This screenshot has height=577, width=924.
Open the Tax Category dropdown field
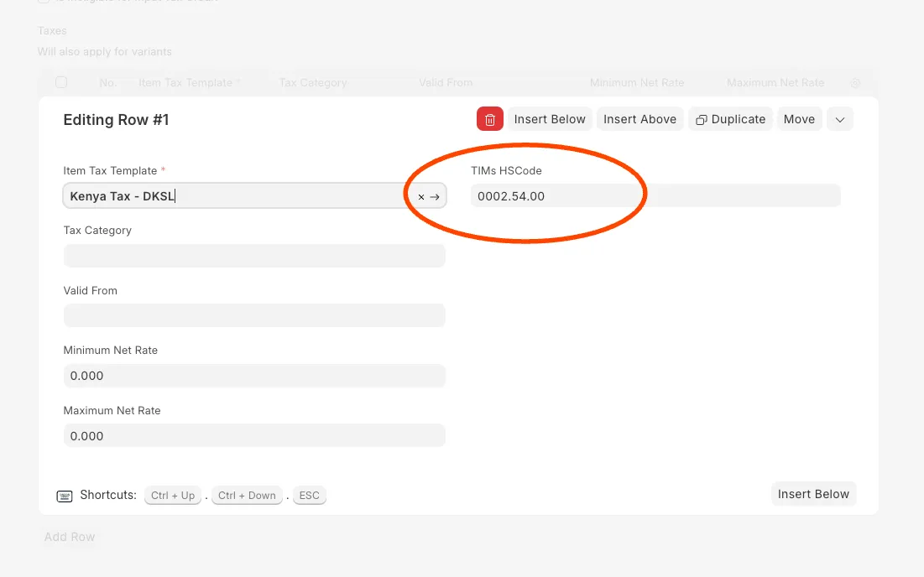click(x=253, y=256)
